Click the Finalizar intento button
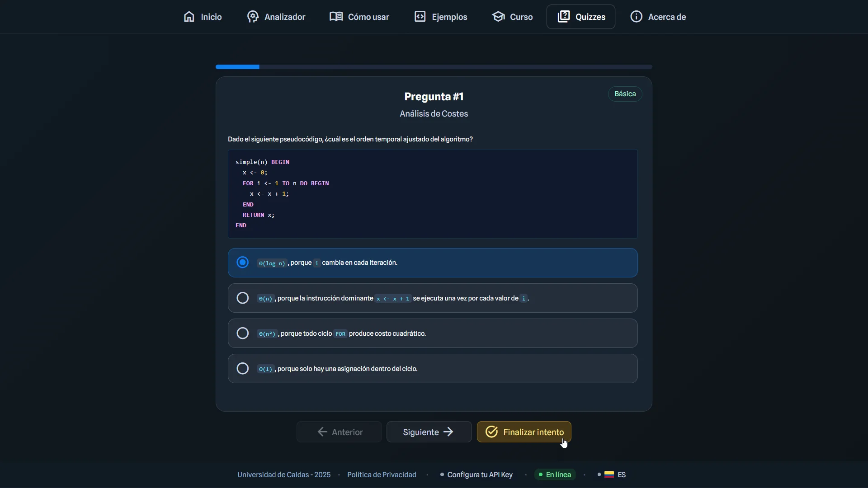Image resolution: width=868 pixels, height=488 pixels. (524, 432)
